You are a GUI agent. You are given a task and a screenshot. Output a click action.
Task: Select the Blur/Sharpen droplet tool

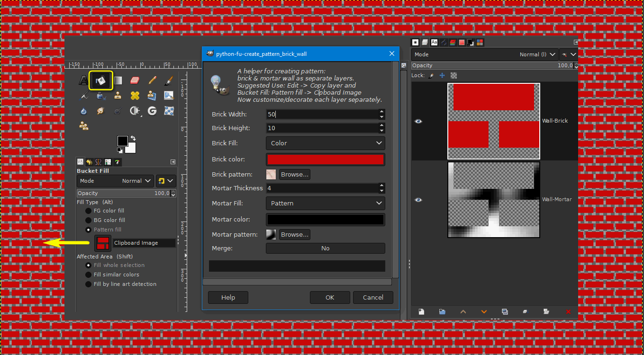[84, 111]
